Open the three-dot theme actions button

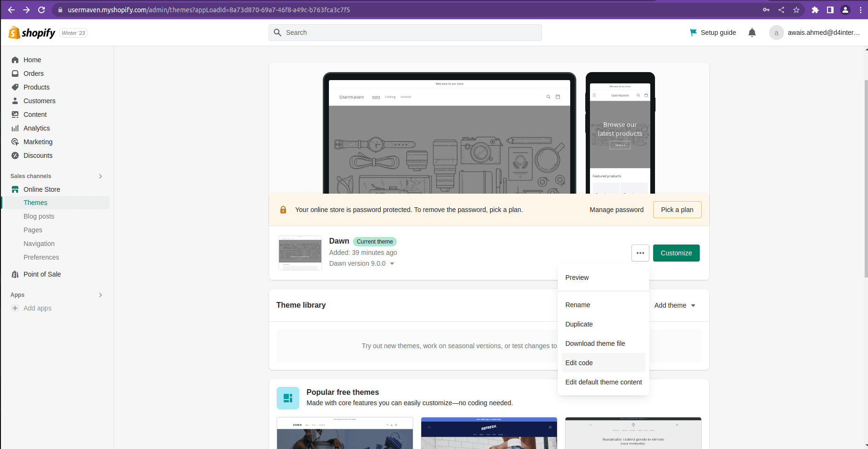(x=640, y=253)
